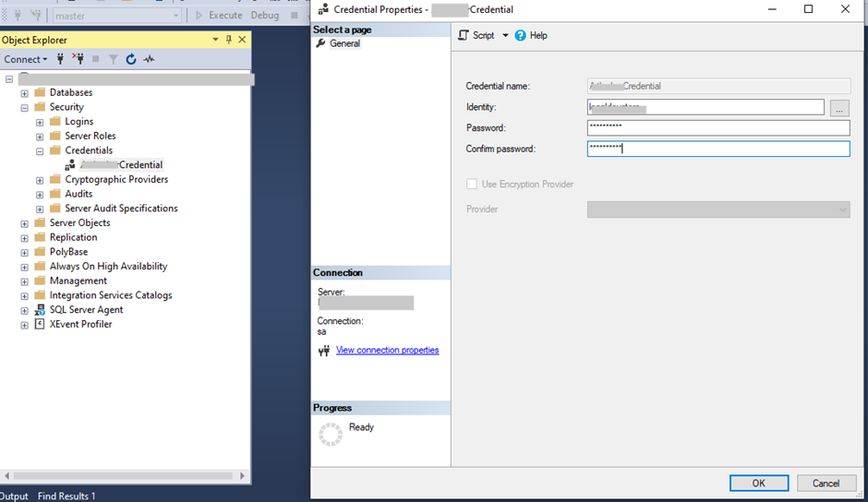
Task: Select the credential item under Credentials folder
Action: [120, 165]
